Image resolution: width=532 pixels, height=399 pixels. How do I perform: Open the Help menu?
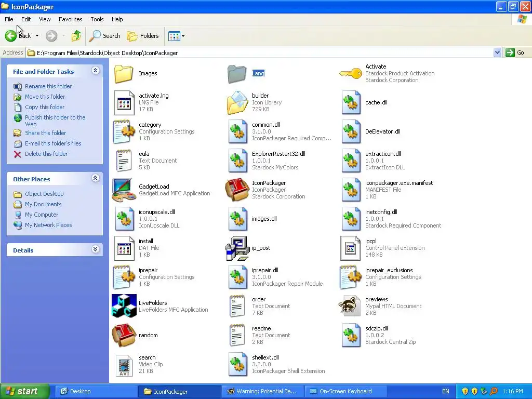(117, 19)
